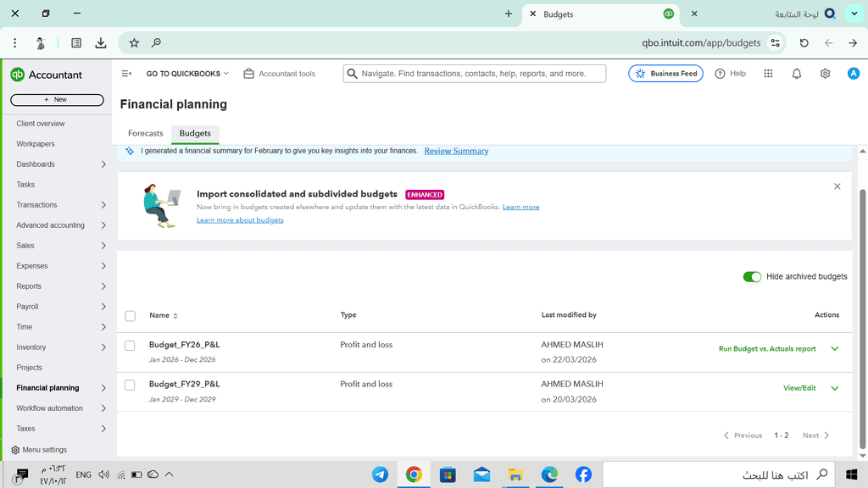The width and height of the screenshot is (868, 488).
Task: Click the QuickBooks search field
Action: click(475, 74)
